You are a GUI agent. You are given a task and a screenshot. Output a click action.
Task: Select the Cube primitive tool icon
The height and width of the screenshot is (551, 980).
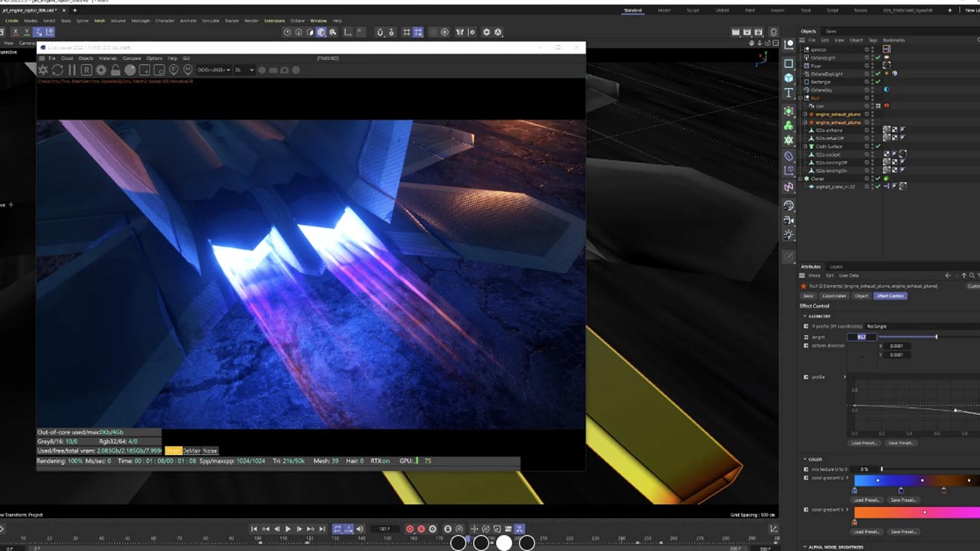pos(789,78)
